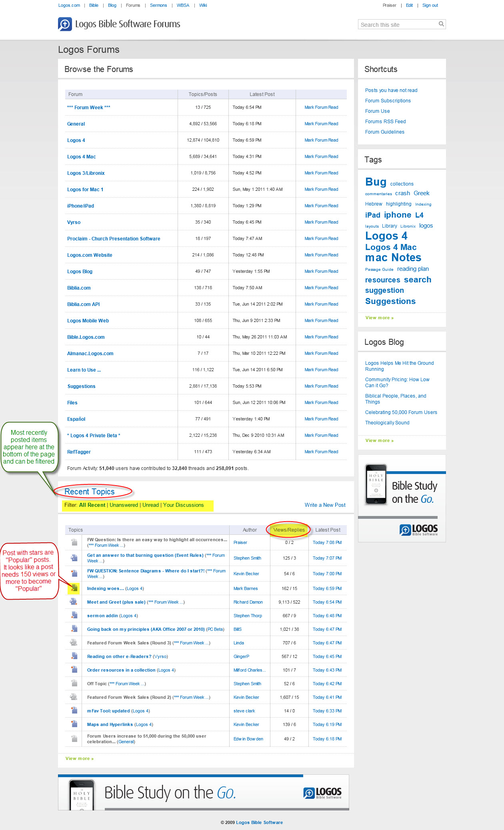Image resolution: width=504 pixels, height=830 pixels.
Task: Open the Proclaim - Church Presentation Software forum
Action: 114,238
